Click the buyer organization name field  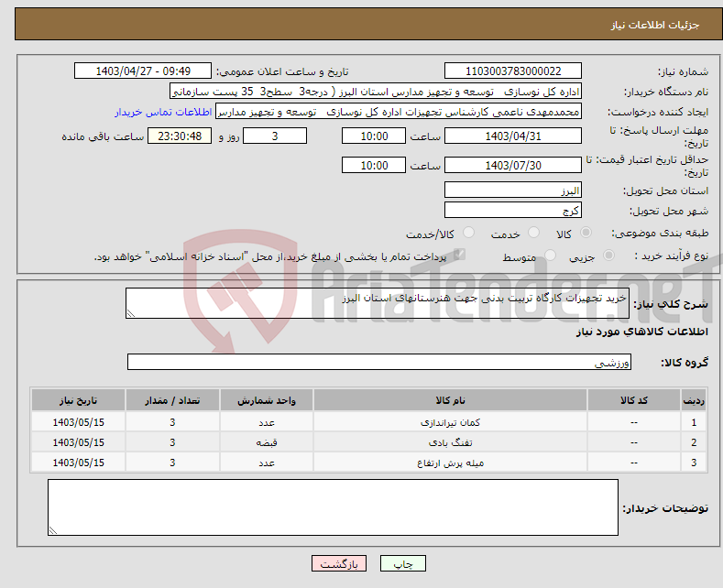coord(376,92)
